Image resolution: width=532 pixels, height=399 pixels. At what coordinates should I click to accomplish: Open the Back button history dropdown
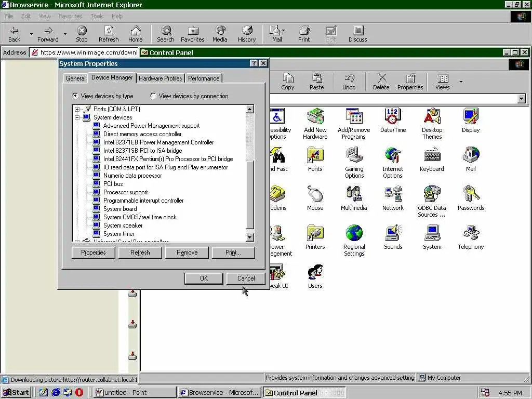click(x=31, y=34)
